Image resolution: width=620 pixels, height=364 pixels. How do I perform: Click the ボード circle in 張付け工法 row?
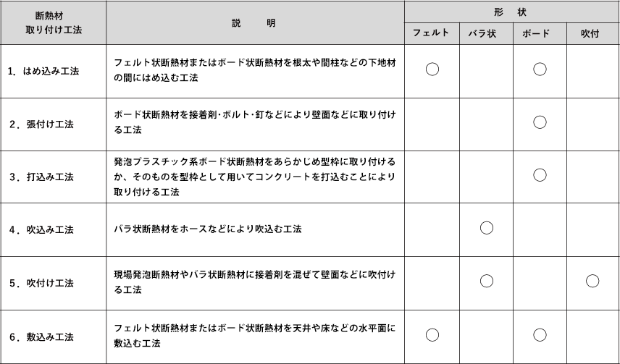(x=540, y=122)
